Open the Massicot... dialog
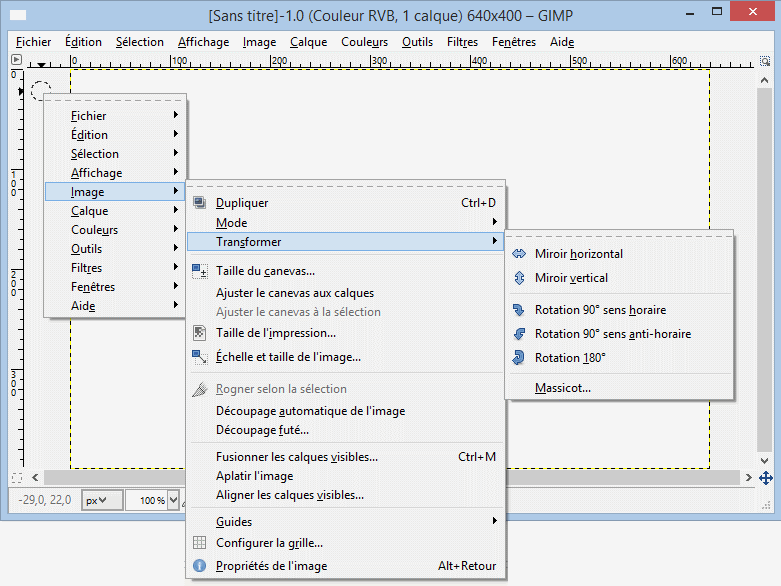This screenshot has height=586, width=781. pos(619,388)
